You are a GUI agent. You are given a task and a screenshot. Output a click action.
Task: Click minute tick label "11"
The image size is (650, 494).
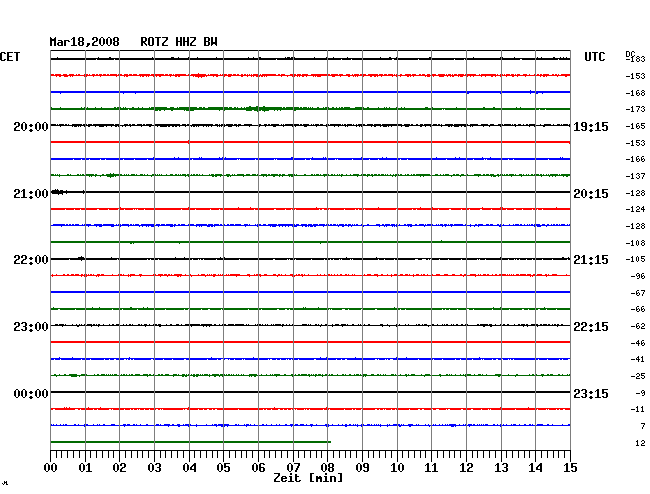click(431, 468)
